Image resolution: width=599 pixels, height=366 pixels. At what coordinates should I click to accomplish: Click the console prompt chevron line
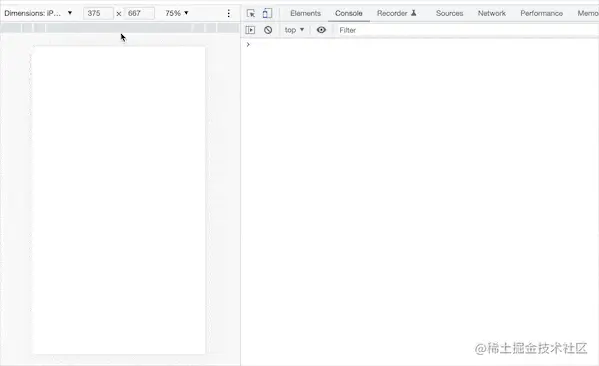click(420, 44)
